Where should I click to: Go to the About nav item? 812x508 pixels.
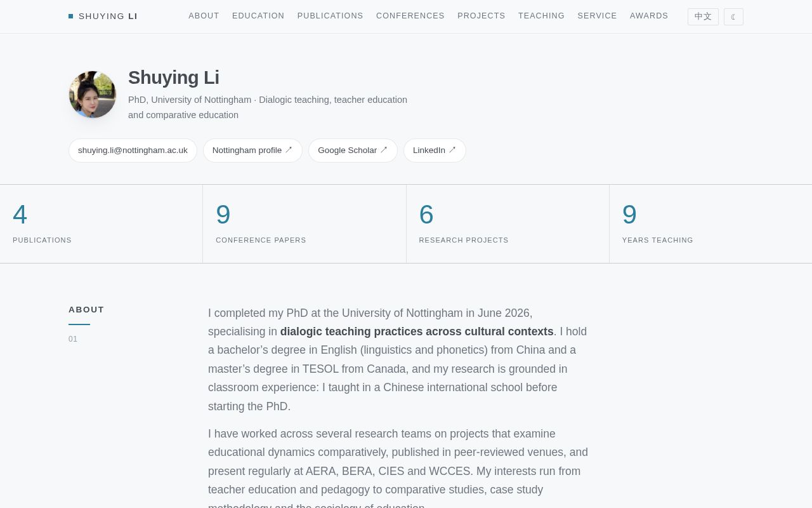[204, 16]
